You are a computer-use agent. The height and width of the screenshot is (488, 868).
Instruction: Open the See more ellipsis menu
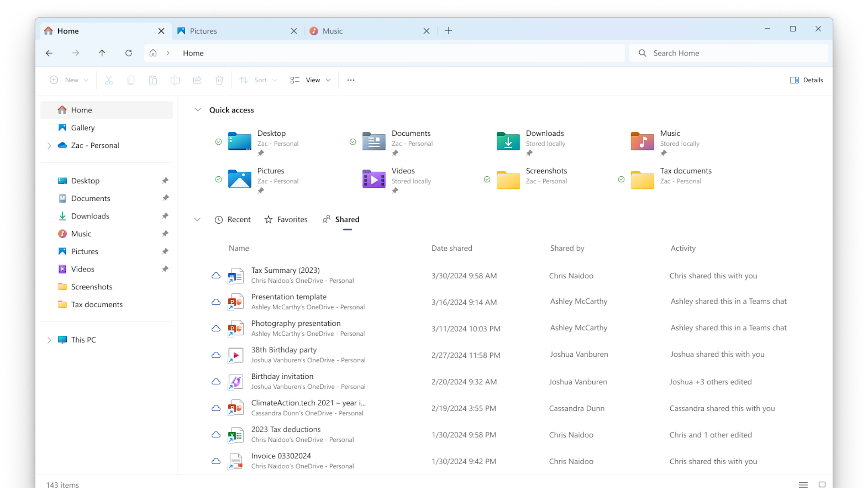click(350, 80)
